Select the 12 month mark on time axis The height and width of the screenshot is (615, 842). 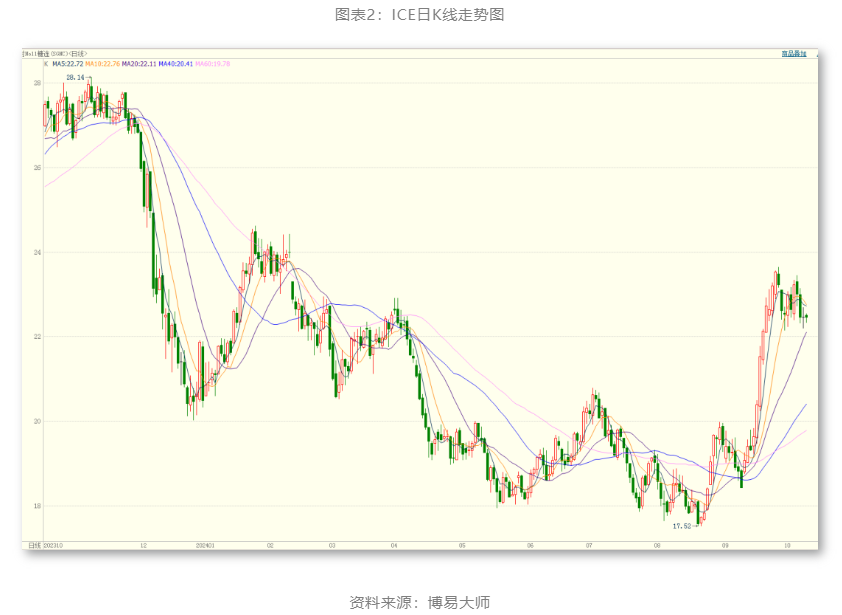[144, 546]
